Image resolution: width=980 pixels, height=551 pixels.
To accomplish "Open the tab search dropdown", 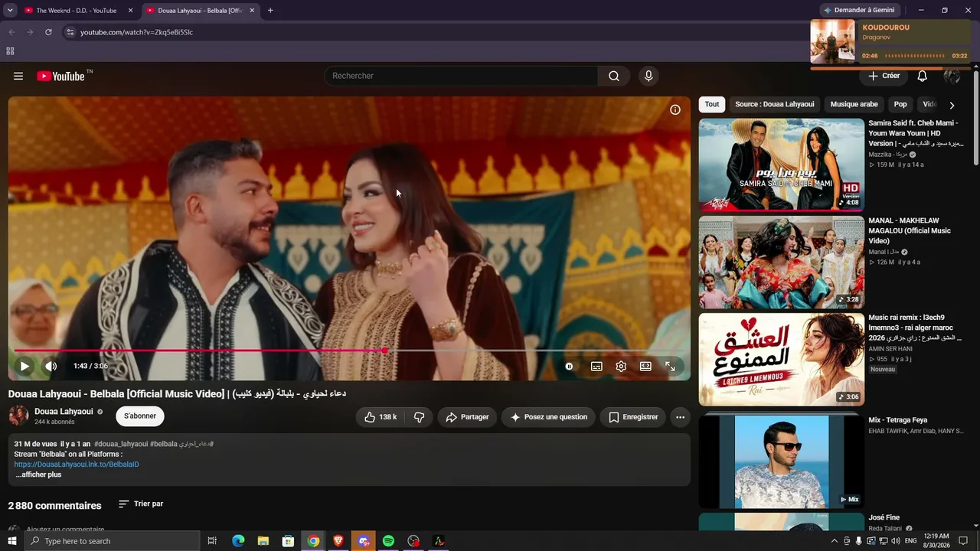I will pos(10,11).
